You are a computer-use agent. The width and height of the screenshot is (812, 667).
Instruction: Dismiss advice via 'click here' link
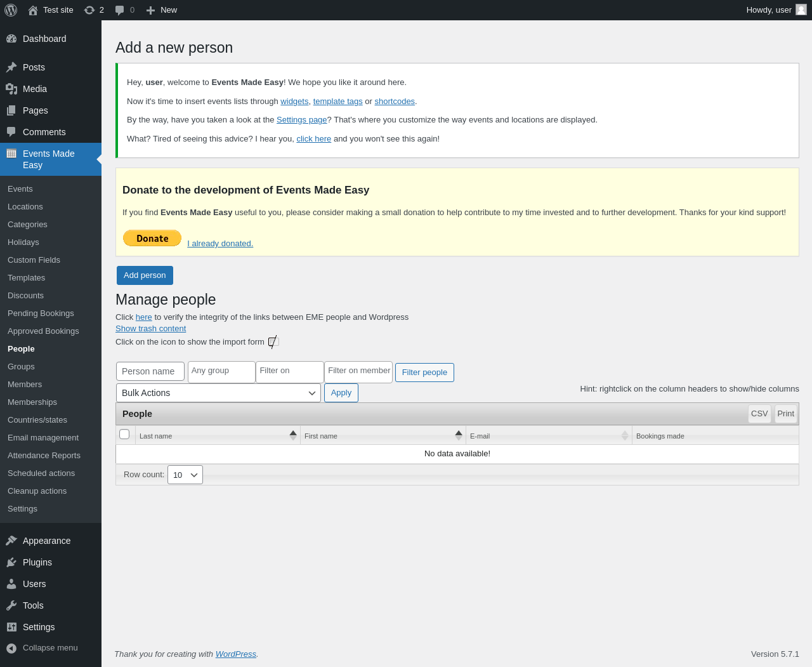[314, 139]
